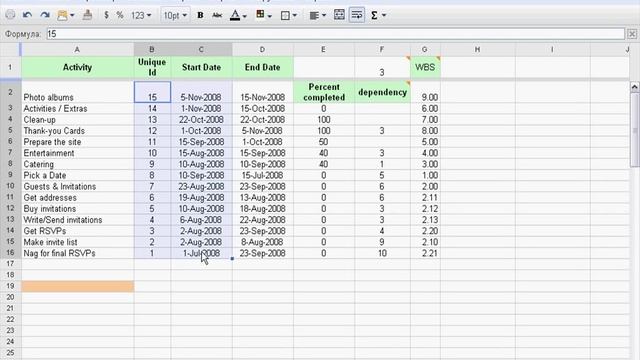Screen dimensions: 640x360
Task: Click the WBS value 9.00 cell
Action: 425,92
